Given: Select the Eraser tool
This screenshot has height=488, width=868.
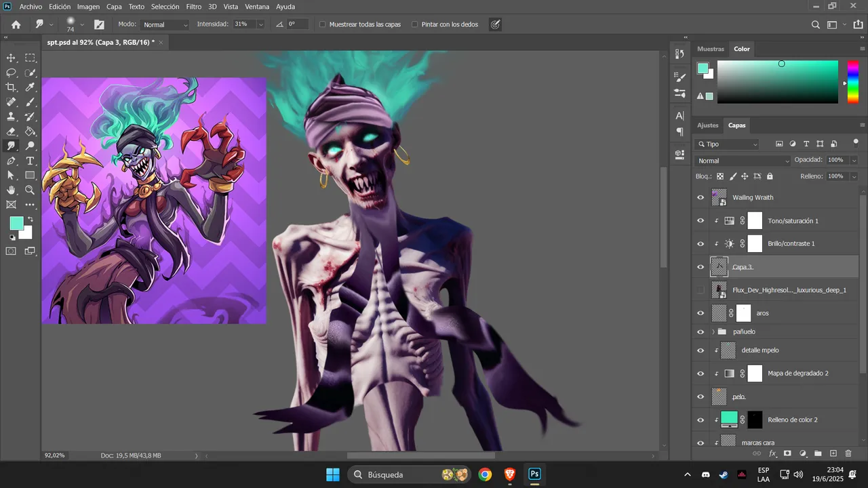Looking at the screenshot, I should pos(12,131).
